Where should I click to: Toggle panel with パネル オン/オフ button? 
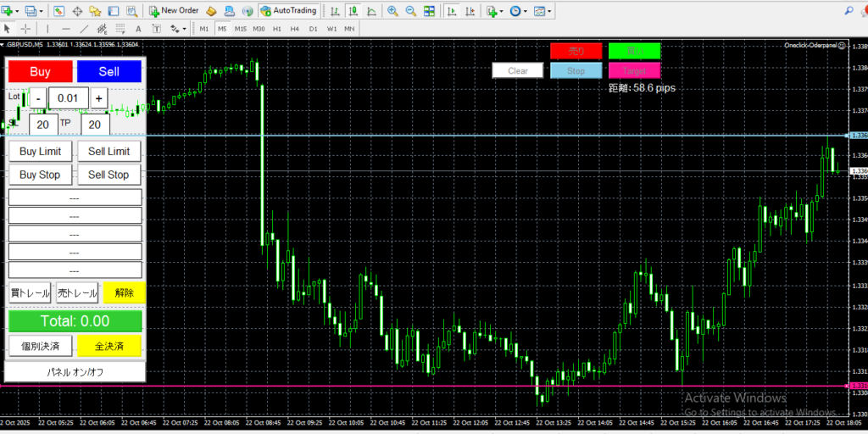75,372
